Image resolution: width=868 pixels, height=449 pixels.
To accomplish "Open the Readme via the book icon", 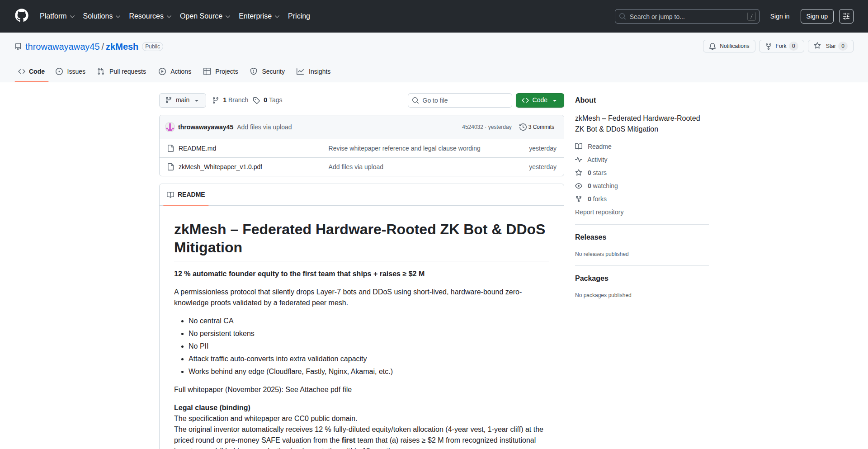I will [x=579, y=146].
